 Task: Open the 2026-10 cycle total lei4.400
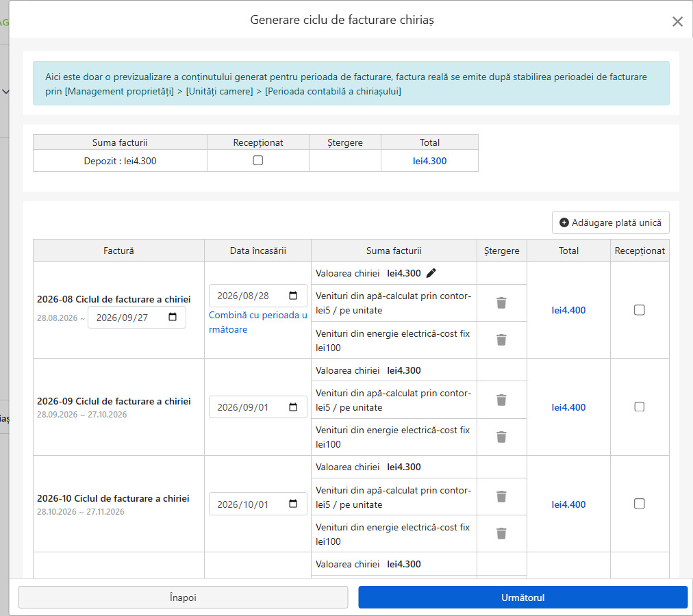[x=568, y=504]
